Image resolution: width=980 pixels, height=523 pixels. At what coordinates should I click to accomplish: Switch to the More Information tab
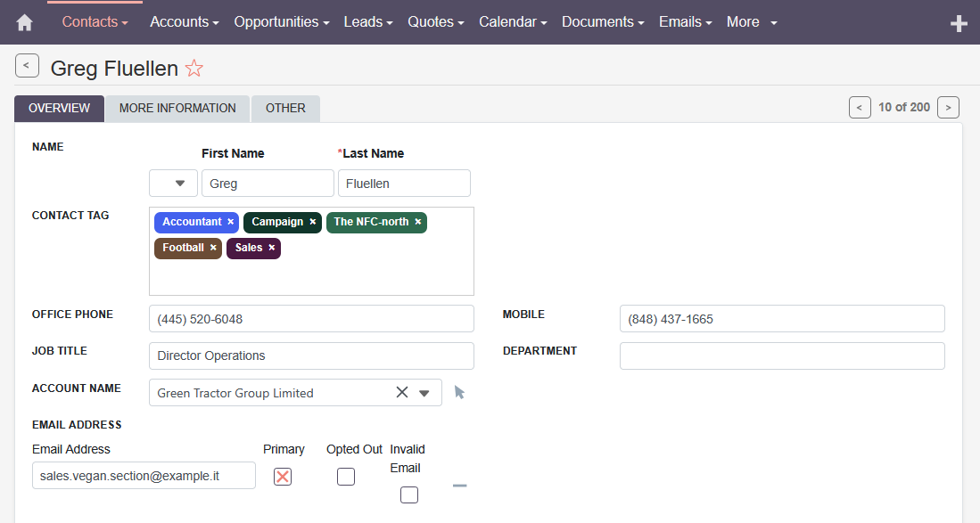pyautogui.click(x=177, y=109)
